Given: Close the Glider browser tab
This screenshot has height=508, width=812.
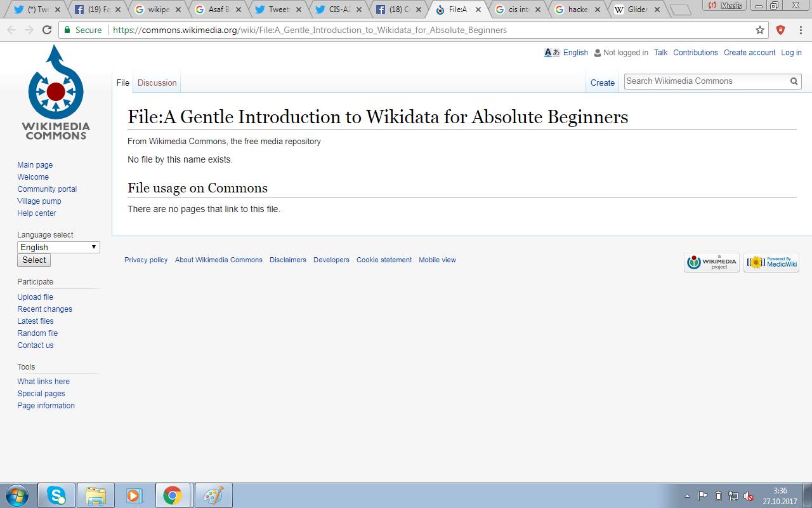Looking at the screenshot, I should point(657,10).
